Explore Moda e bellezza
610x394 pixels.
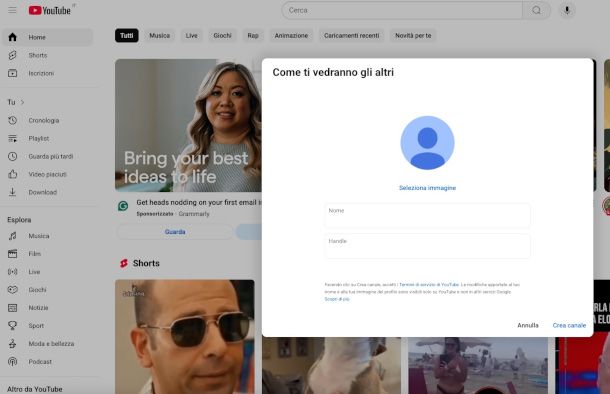pyautogui.click(x=48, y=343)
